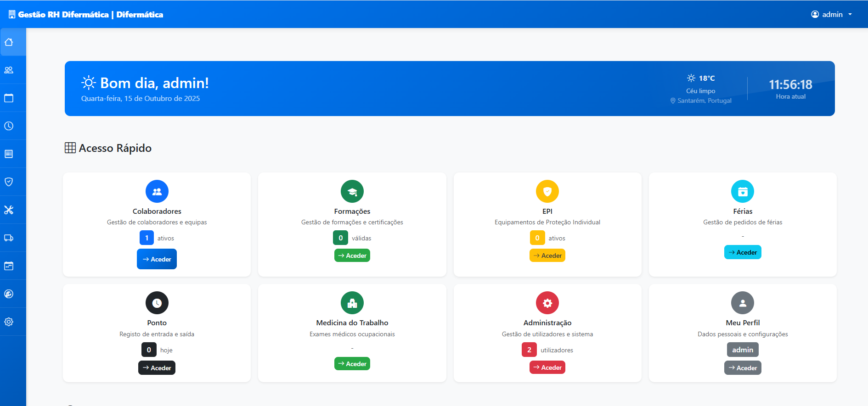Open Férias via its Aceder button

[742, 252]
